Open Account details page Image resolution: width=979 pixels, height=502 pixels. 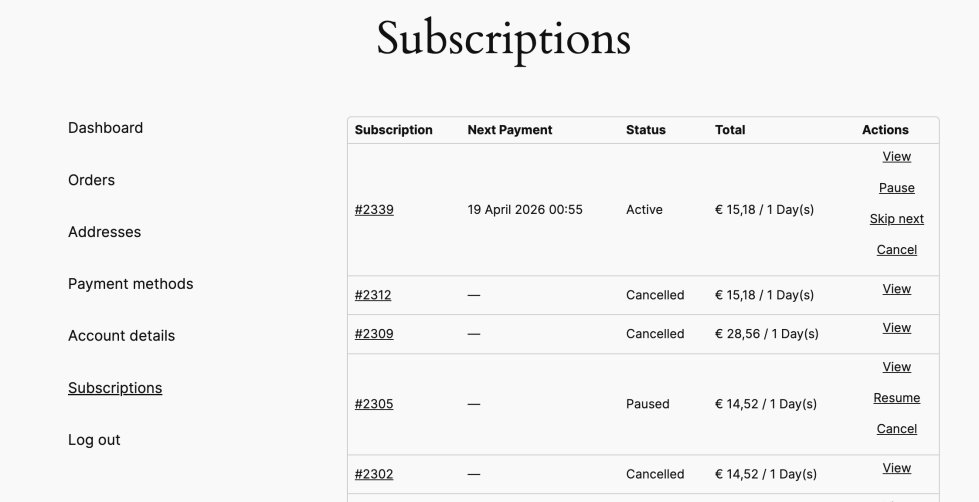(x=121, y=336)
